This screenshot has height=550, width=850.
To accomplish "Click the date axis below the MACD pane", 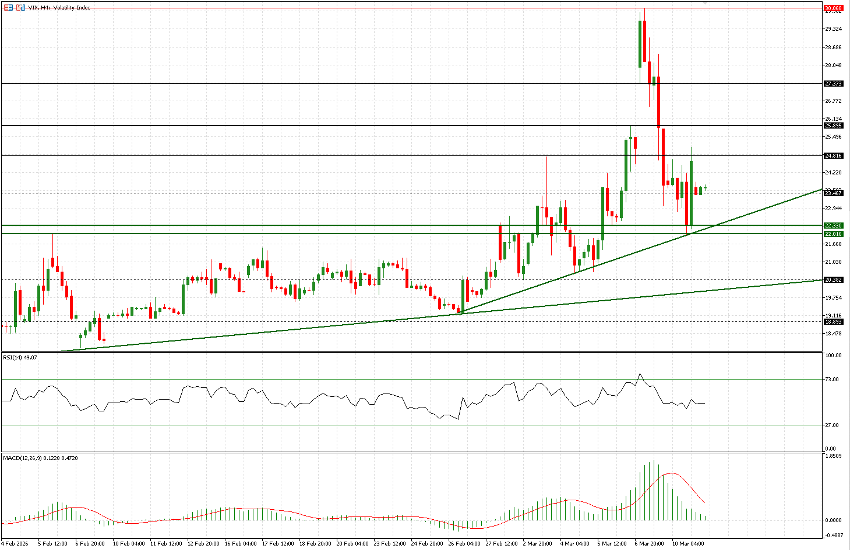I will (x=400, y=543).
